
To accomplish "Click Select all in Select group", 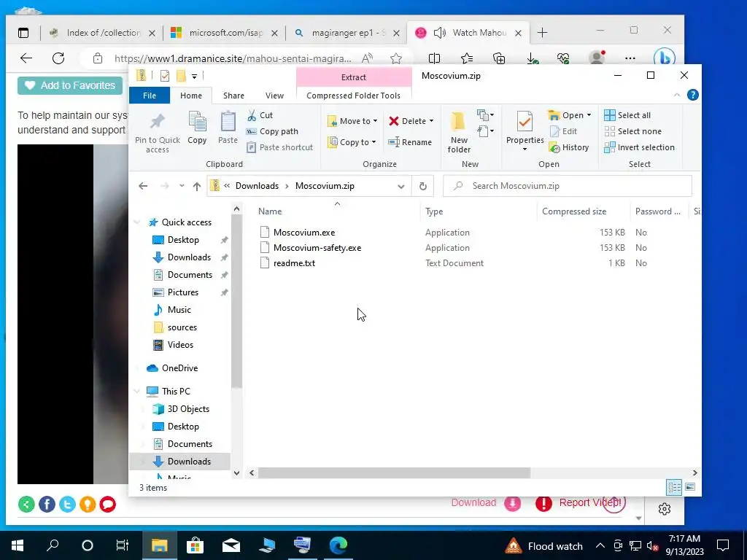I will pos(627,115).
